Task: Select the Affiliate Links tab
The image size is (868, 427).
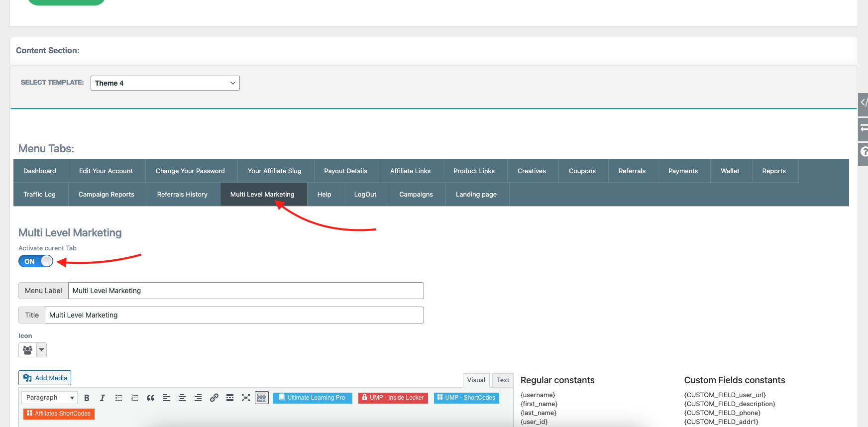Action: pyautogui.click(x=411, y=171)
